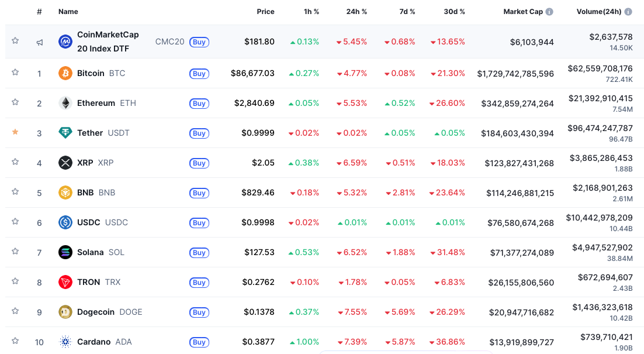Click the Buy button on the Bitcoin row

click(x=199, y=73)
